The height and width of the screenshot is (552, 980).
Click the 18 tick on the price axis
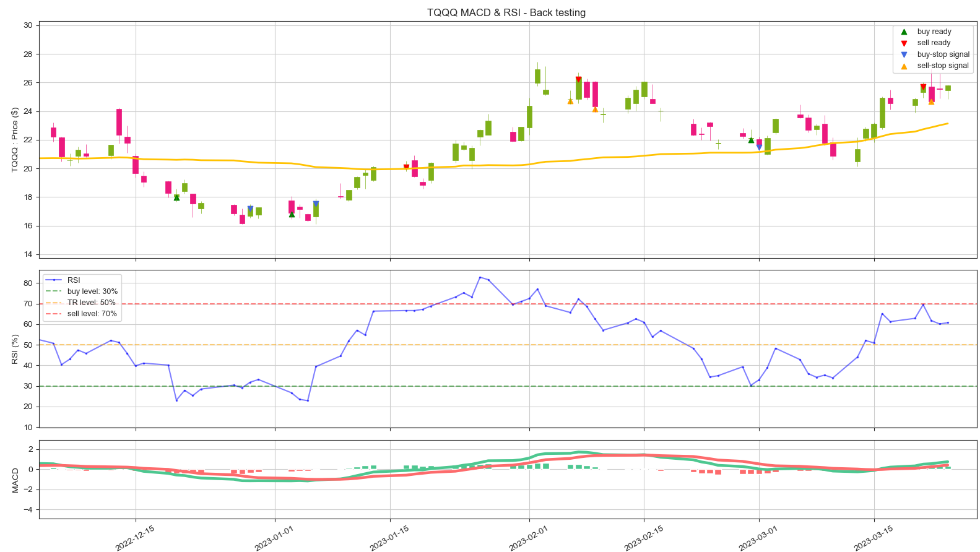[x=28, y=197]
